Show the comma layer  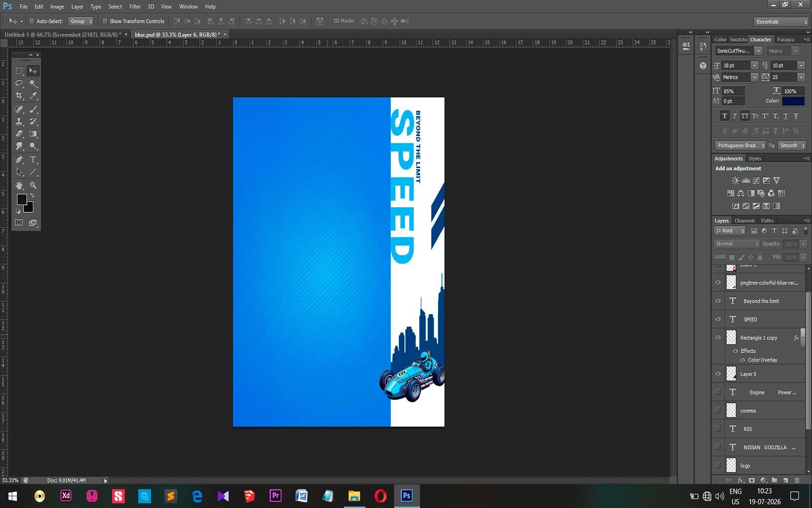(718, 410)
